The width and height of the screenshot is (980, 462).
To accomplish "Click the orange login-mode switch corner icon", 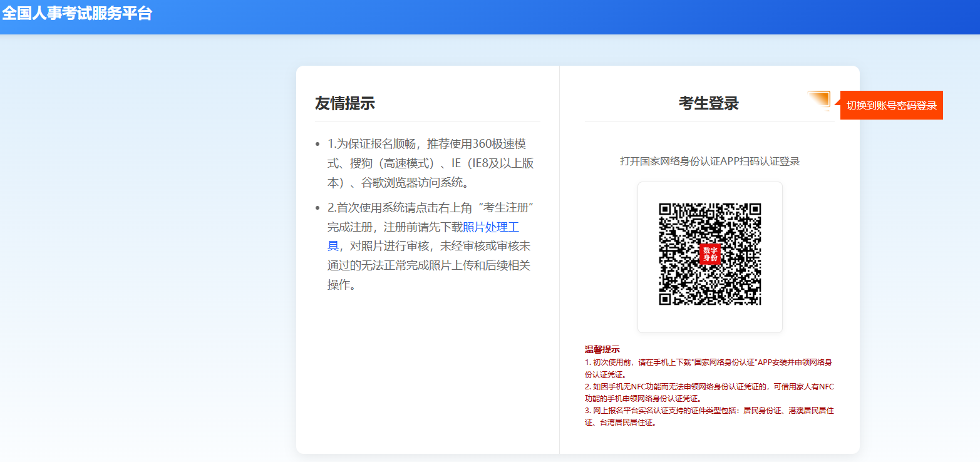I will [x=818, y=100].
